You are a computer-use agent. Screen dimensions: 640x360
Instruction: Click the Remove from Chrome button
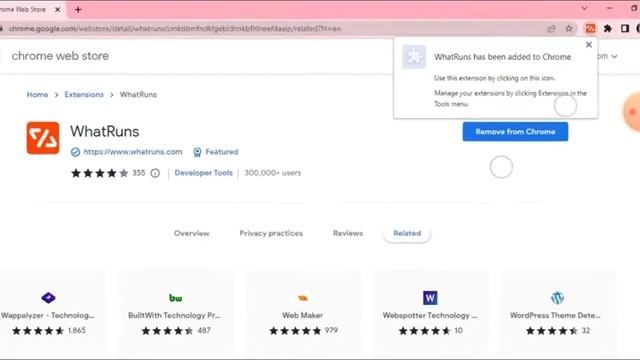[x=515, y=132]
